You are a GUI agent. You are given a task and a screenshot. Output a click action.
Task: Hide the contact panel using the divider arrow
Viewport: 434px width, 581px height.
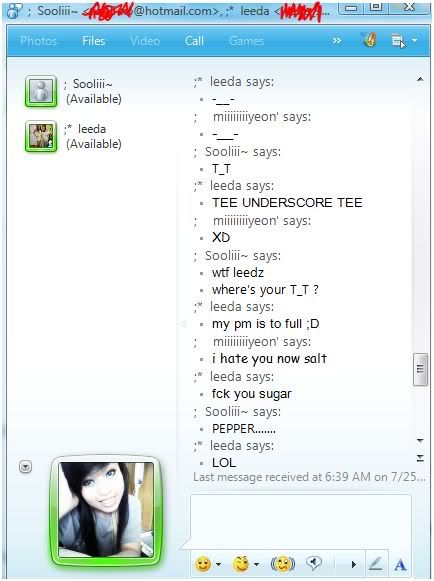183,323
